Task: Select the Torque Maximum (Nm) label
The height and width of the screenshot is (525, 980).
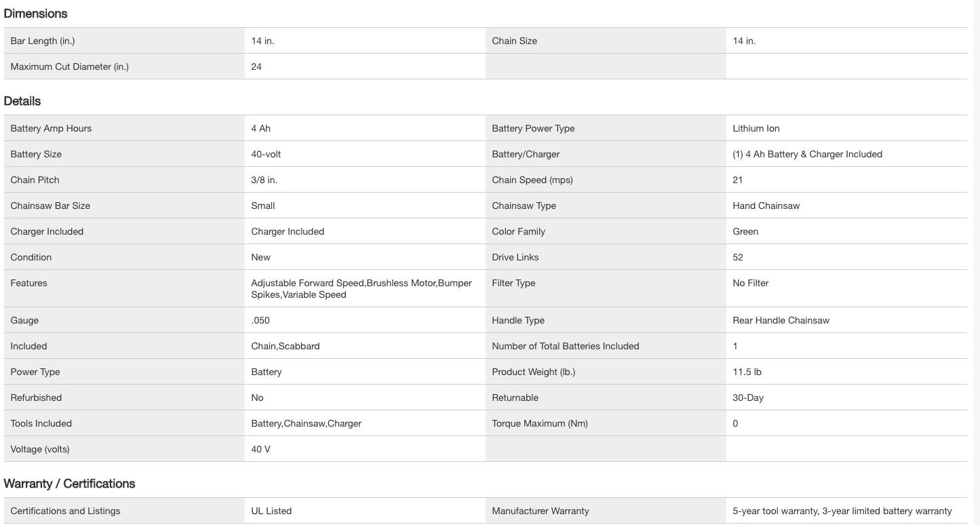Action: tap(539, 423)
